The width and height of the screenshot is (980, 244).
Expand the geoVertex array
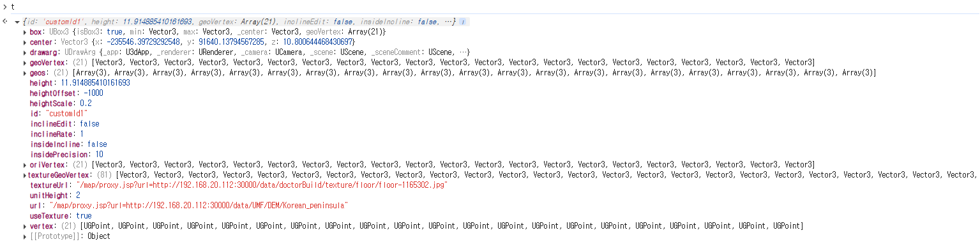coord(25,63)
